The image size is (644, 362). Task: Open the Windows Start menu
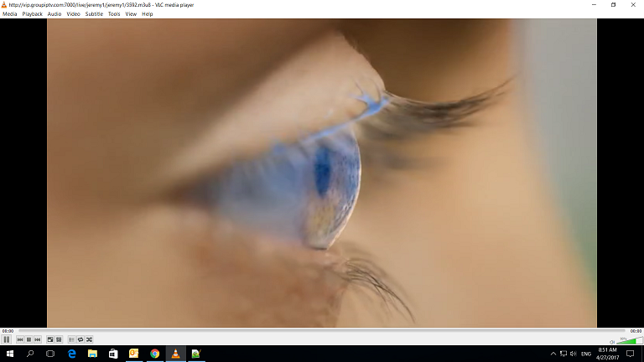10,354
